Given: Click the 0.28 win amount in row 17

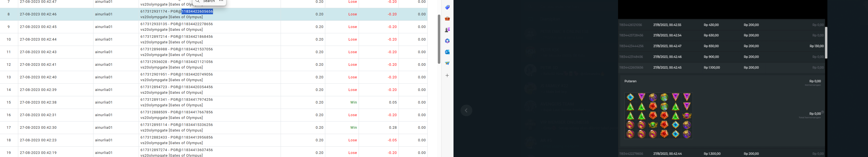Looking at the screenshot, I should [x=393, y=127].
